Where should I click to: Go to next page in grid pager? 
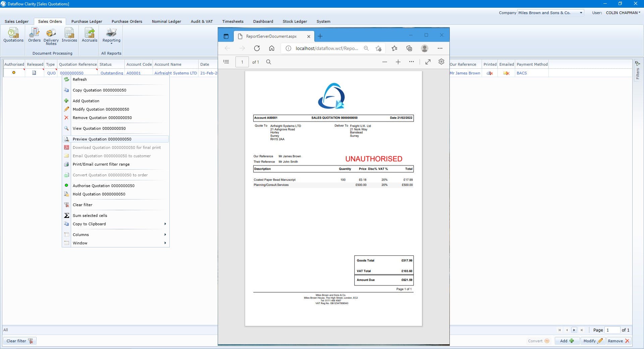[x=574, y=330]
